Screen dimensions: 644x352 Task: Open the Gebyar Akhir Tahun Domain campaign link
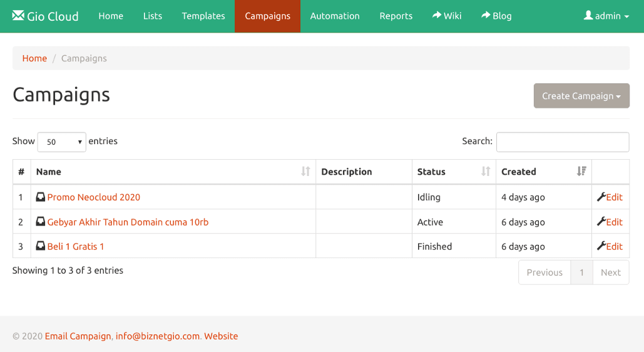click(128, 222)
